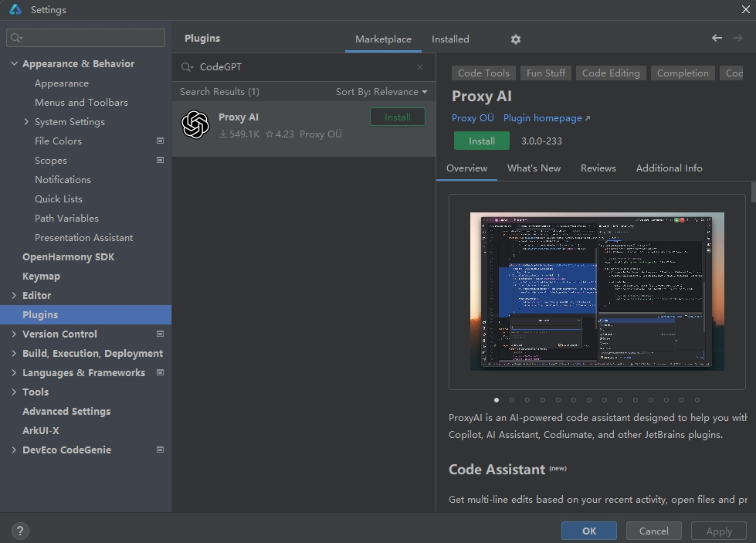Click the Proxy AI plugin logo
756x543 pixels.
point(195,124)
